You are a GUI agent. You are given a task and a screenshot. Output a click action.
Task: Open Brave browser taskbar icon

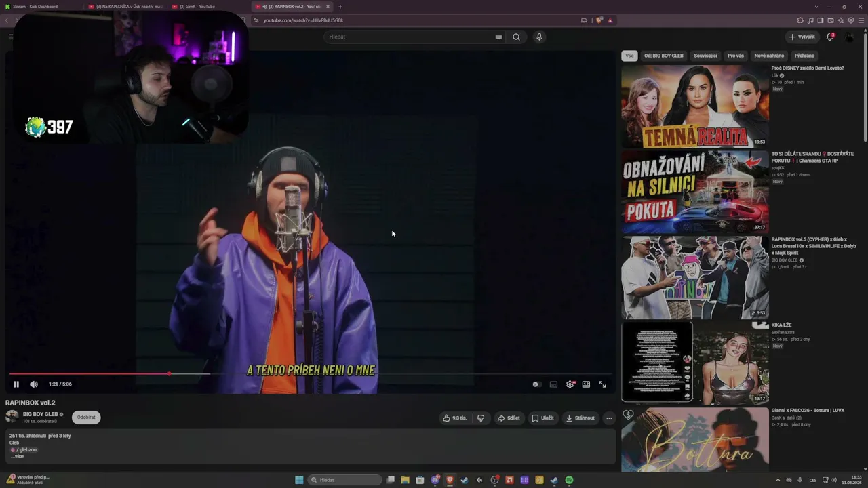[x=450, y=480]
